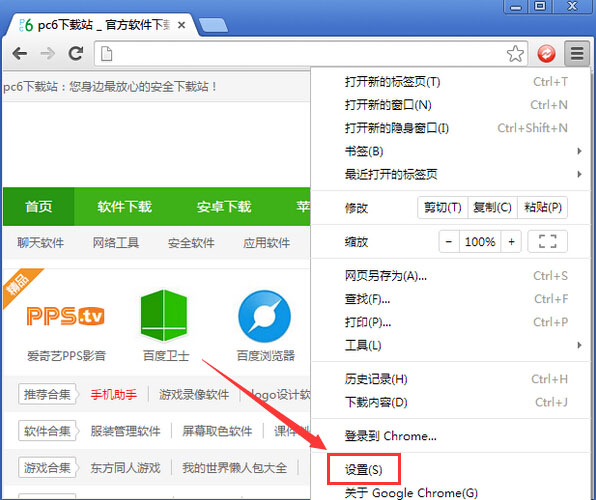Click the 安全软件 category link
Viewport: 596px width, 500px height.
pyautogui.click(x=191, y=243)
